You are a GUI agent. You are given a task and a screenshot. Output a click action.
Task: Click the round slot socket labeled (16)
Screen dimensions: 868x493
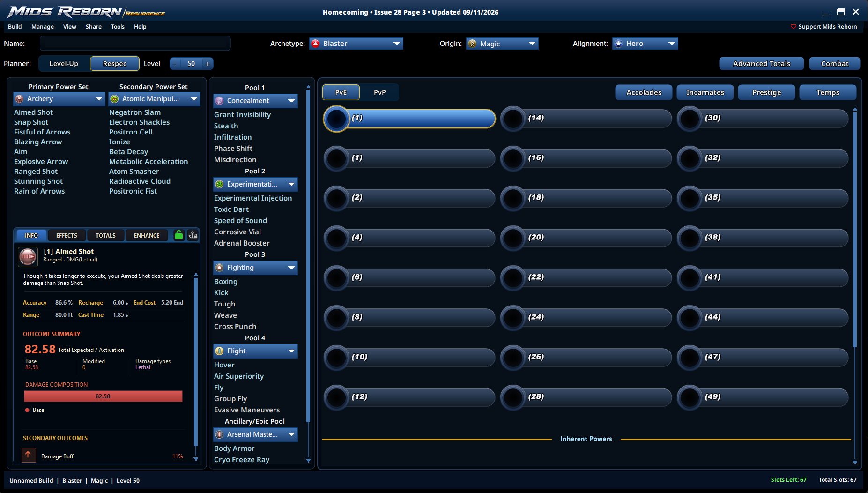pyautogui.click(x=513, y=158)
